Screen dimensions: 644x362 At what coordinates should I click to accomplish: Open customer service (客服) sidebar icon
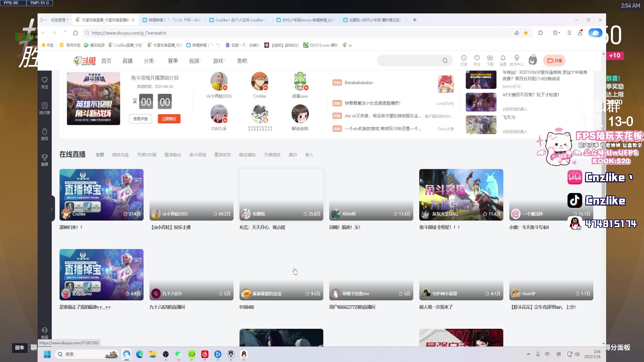pos(45,333)
